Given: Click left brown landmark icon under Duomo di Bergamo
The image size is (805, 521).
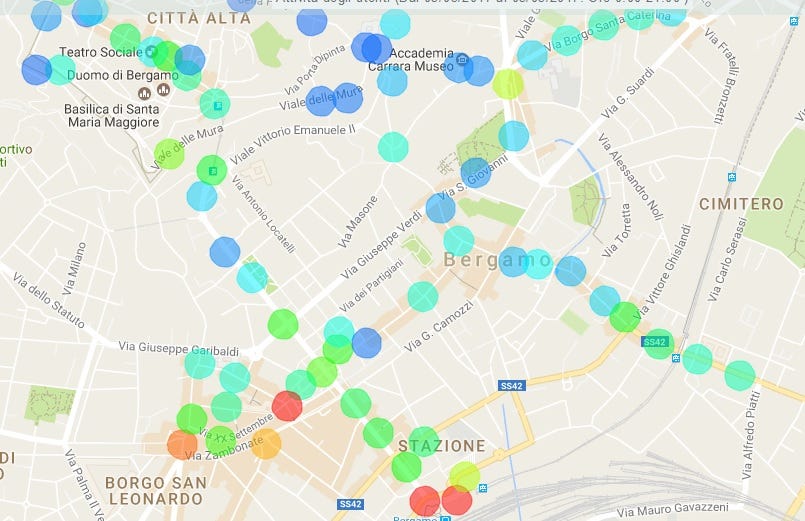Looking at the screenshot, I should tap(145, 93).
